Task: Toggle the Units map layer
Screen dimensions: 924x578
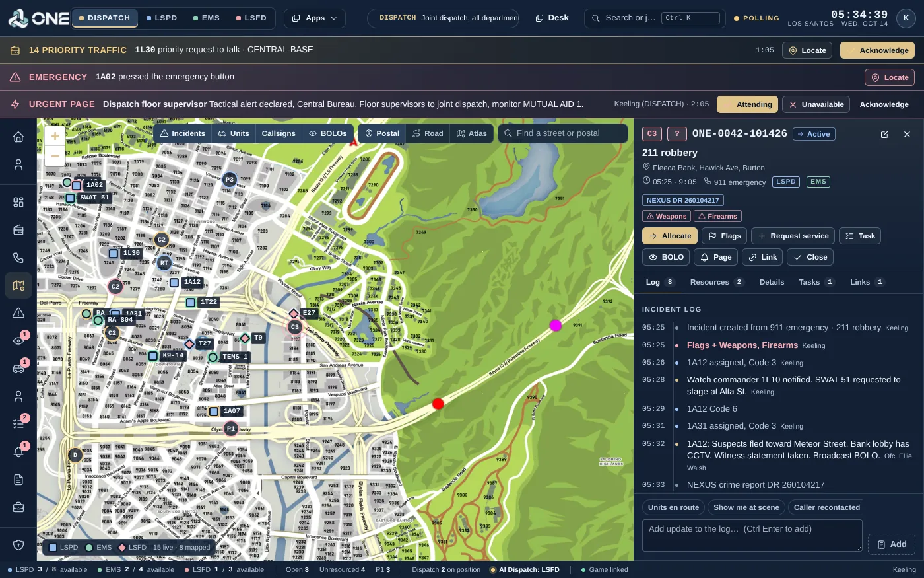Action: (x=234, y=133)
